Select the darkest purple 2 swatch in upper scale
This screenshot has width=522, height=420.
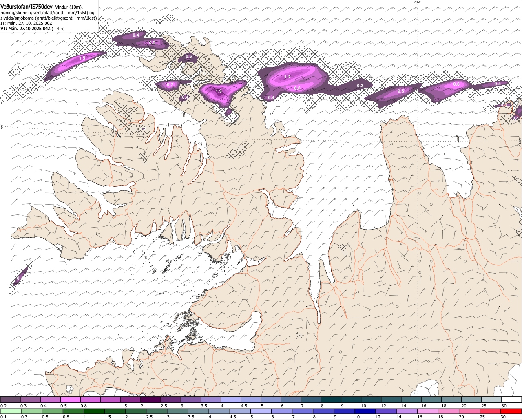point(151,400)
